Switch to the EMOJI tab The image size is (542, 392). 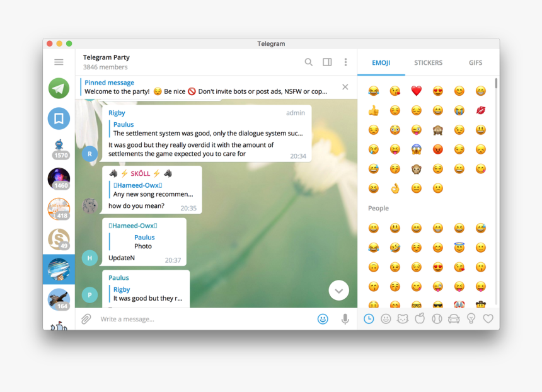[x=381, y=62]
